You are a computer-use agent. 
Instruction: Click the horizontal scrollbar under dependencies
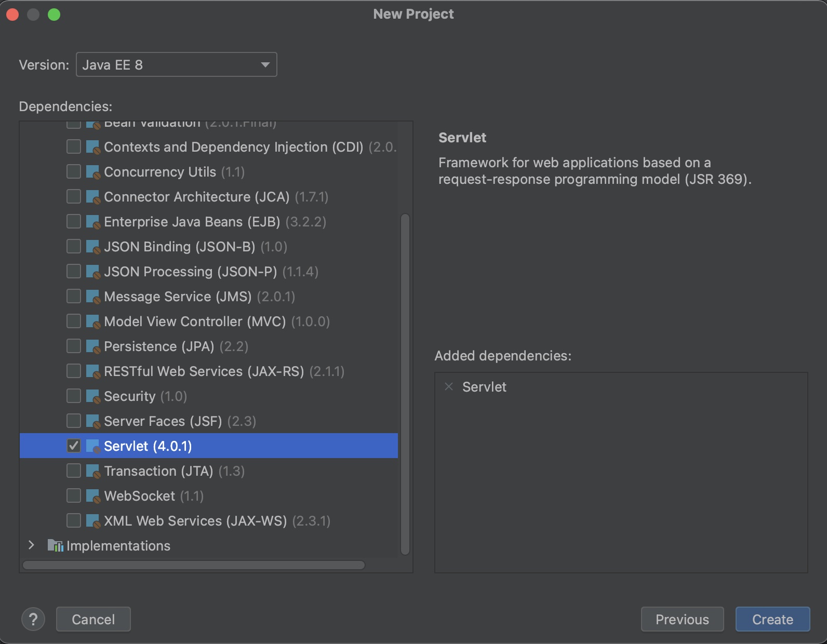[x=194, y=565]
